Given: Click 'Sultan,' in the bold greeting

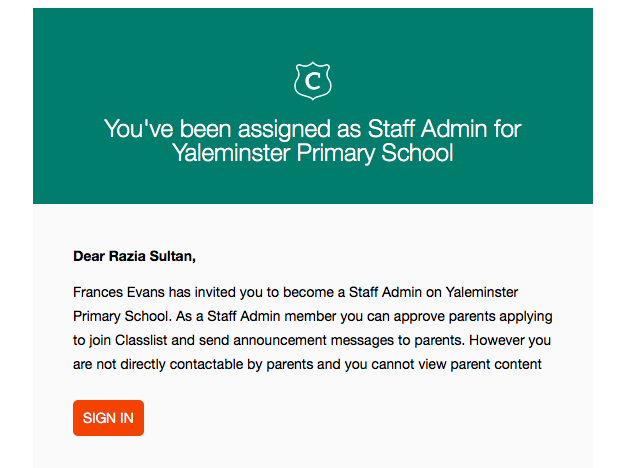Looking at the screenshot, I should tap(172, 256).
